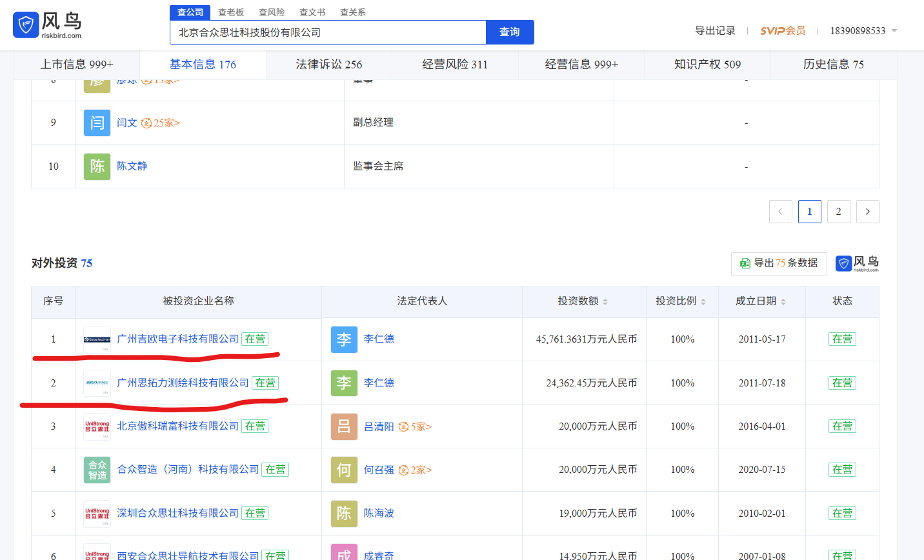This screenshot has width=924, height=560.
Task: Click 在营 status in row 4 状态 column
Action: (x=842, y=470)
